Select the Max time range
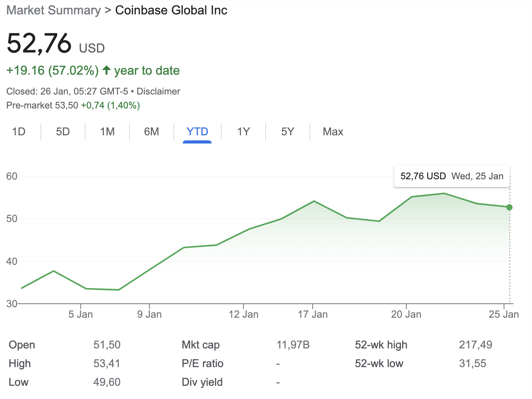532x399 pixels. (333, 132)
